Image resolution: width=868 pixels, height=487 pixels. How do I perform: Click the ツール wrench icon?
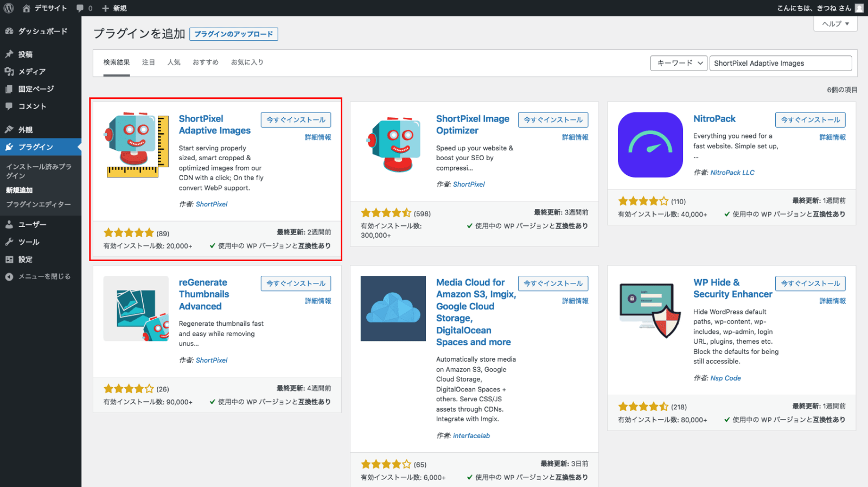[x=9, y=242]
